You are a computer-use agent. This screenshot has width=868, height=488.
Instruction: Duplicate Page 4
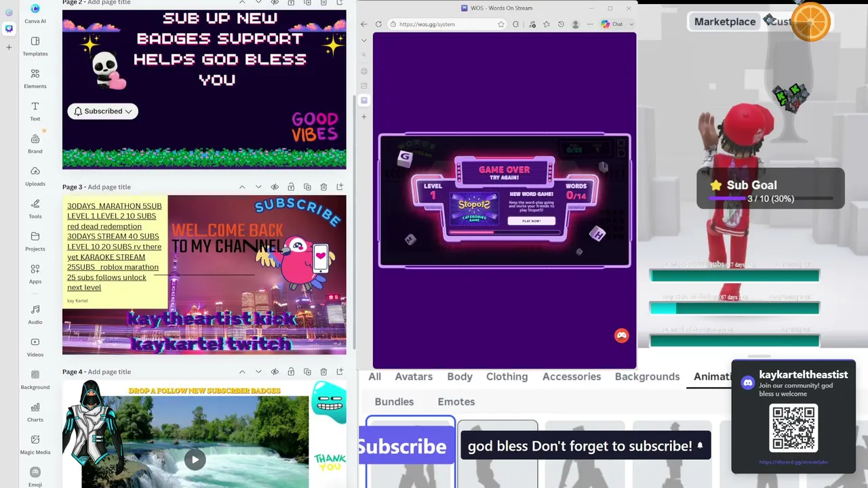click(x=307, y=371)
